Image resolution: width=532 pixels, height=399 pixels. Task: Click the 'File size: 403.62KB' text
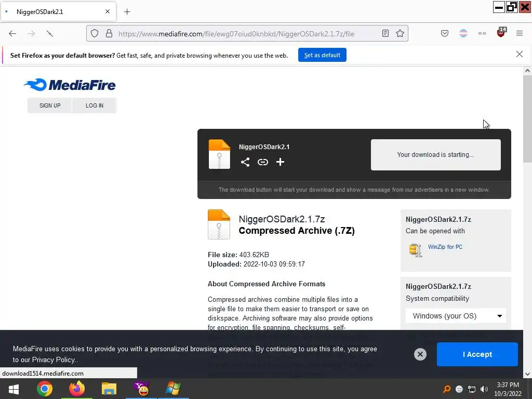238,255
